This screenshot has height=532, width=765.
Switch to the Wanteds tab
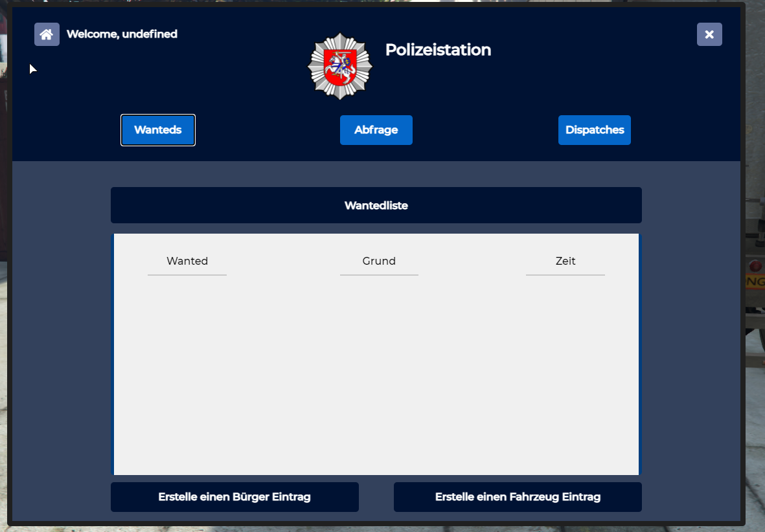(158, 130)
